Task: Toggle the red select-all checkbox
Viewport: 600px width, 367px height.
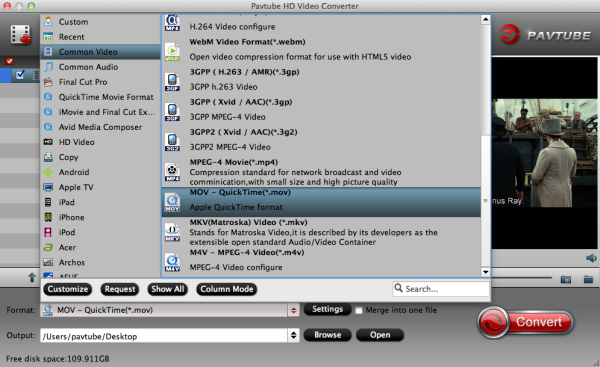Action: tap(9, 61)
